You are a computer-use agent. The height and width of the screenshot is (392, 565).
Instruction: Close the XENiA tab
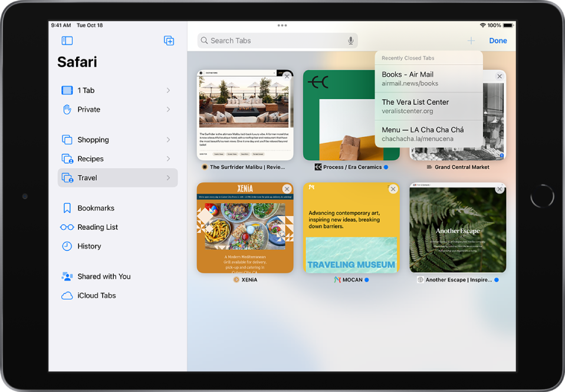tap(287, 189)
